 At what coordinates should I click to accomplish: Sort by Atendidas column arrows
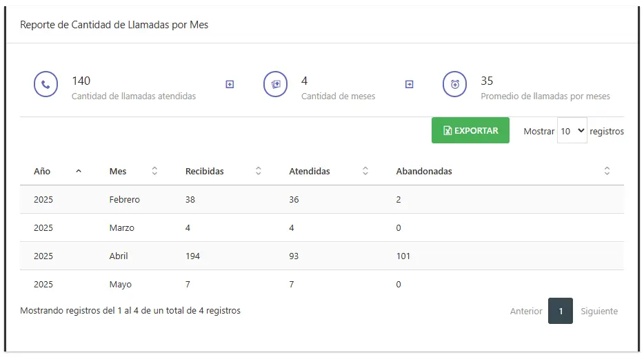point(365,171)
